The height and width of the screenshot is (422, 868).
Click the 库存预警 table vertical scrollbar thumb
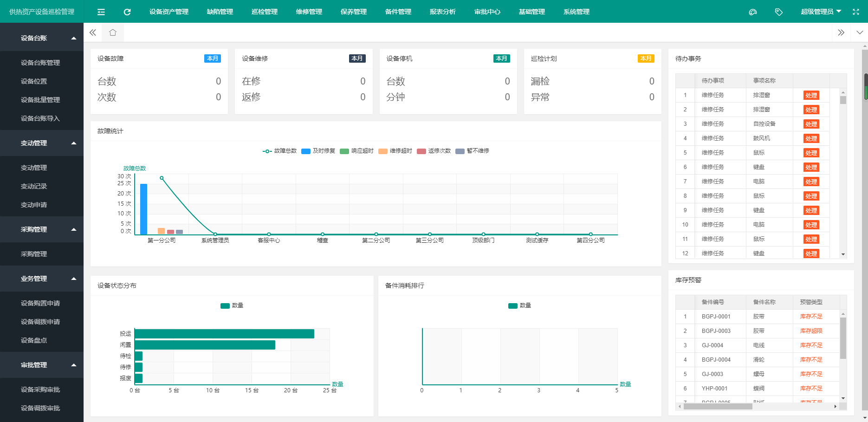pos(843,338)
